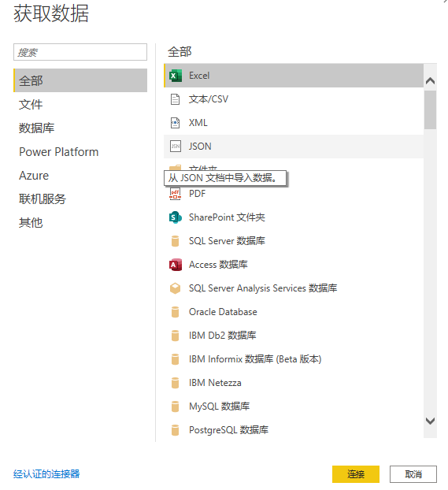Cancel with the 取消 button
The image size is (448, 490).
[413, 474]
